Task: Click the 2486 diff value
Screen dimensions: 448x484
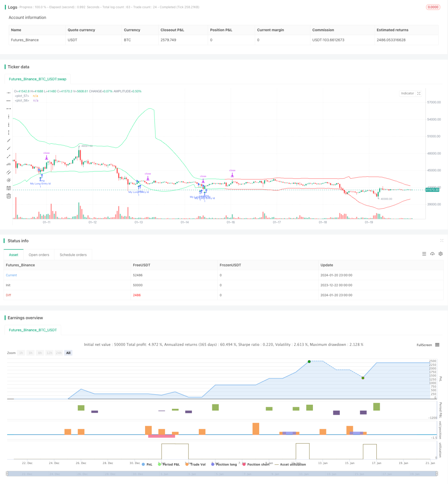Action: 137,295
